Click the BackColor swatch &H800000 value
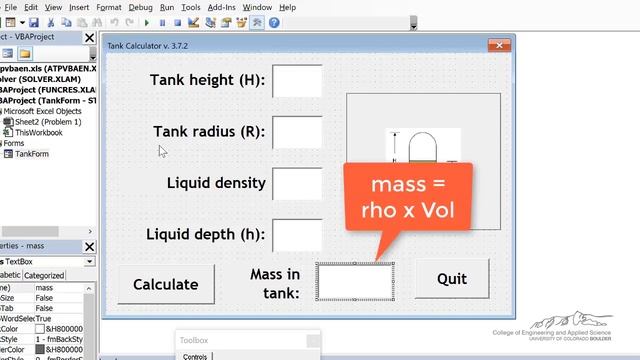 (59, 329)
